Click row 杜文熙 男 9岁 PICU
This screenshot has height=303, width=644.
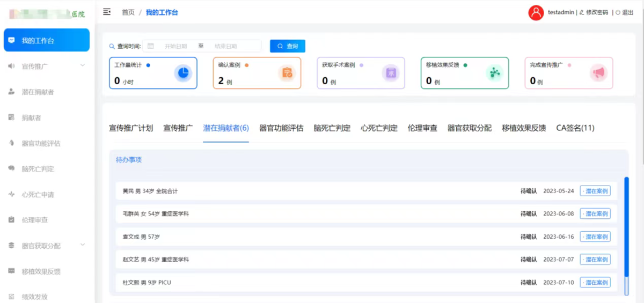(x=367, y=282)
